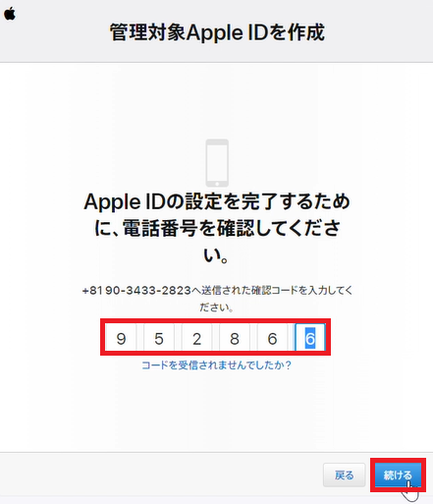Click the ださい。 instruction text line
This screenshot has height=504, width=433.
pyautogui.click(x=216, y=308)
